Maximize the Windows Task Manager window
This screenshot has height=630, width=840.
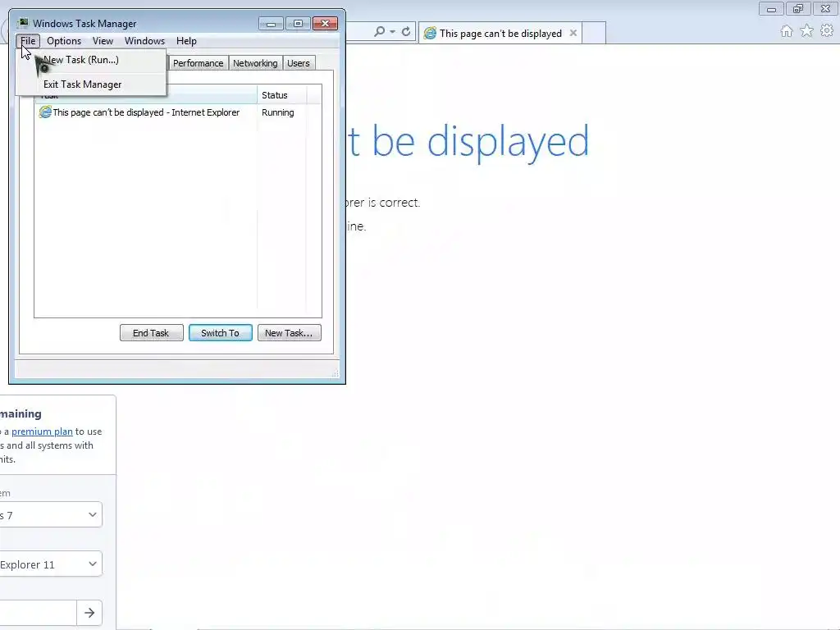pos(298,24)
